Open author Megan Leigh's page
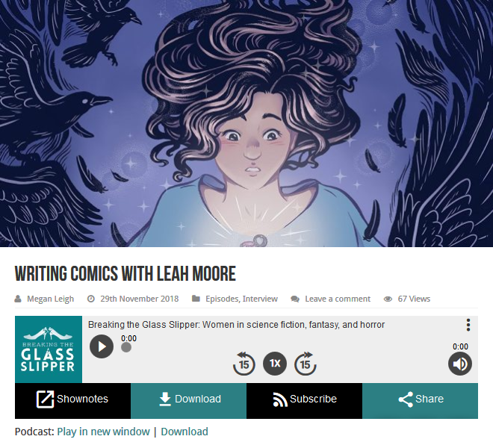 pyautogui.click(x=50, y=299)
